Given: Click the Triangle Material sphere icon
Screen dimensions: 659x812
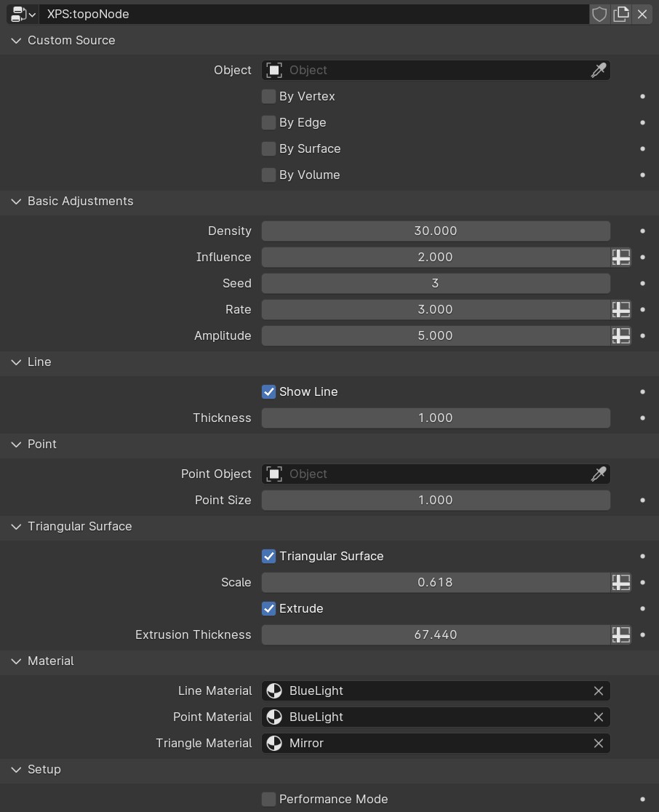Looking at the screenshot, I should click(x=273, y=743).
